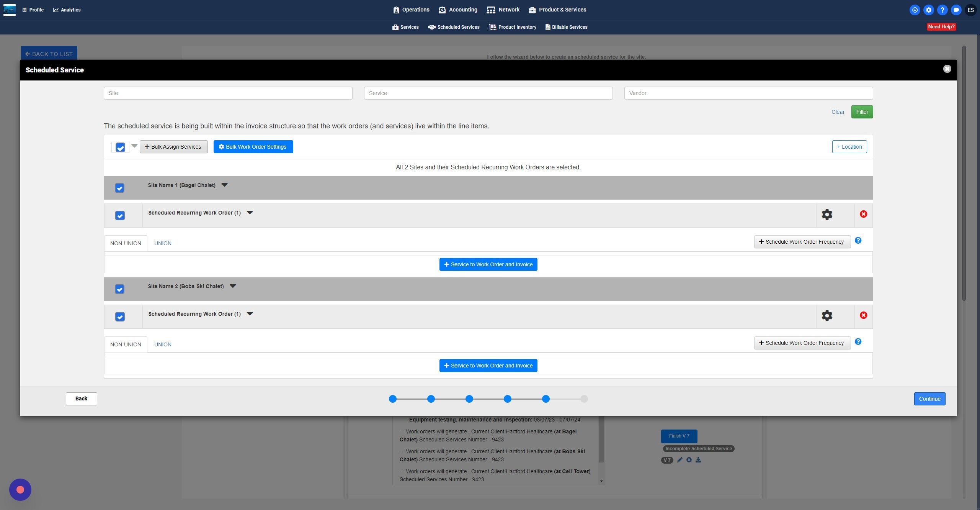This screenshot has height=510, width=980.
Task: Open top-bar settings gear icon
Action: click(x=928, y=10)
